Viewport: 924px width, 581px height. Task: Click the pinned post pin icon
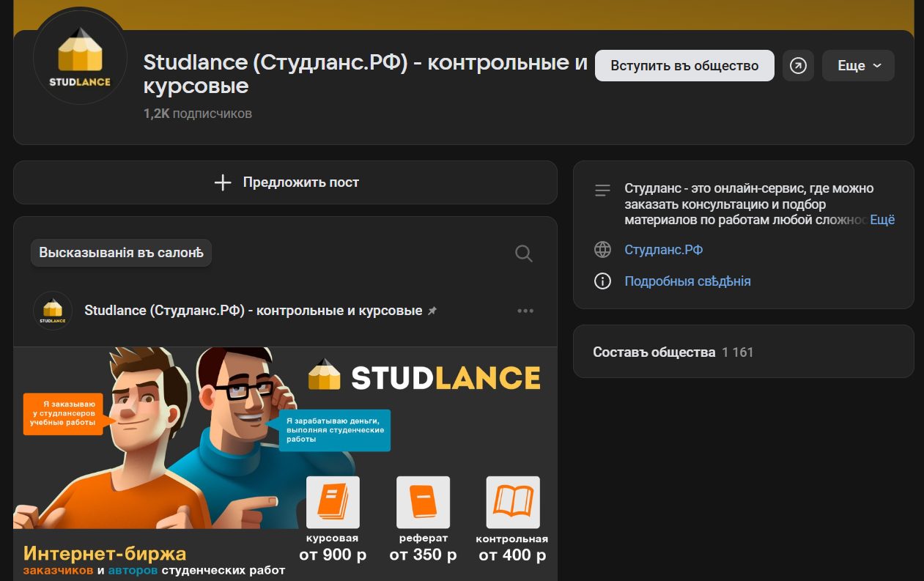[x=432, y=311]
